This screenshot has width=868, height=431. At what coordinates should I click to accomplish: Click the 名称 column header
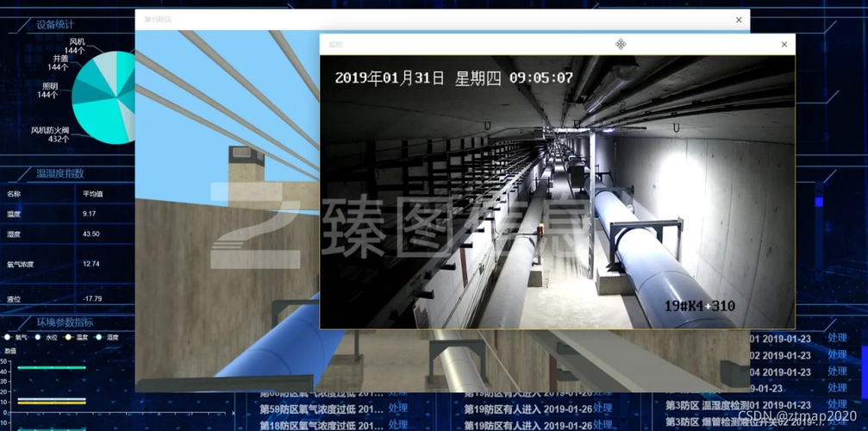(x=13, y=194)
